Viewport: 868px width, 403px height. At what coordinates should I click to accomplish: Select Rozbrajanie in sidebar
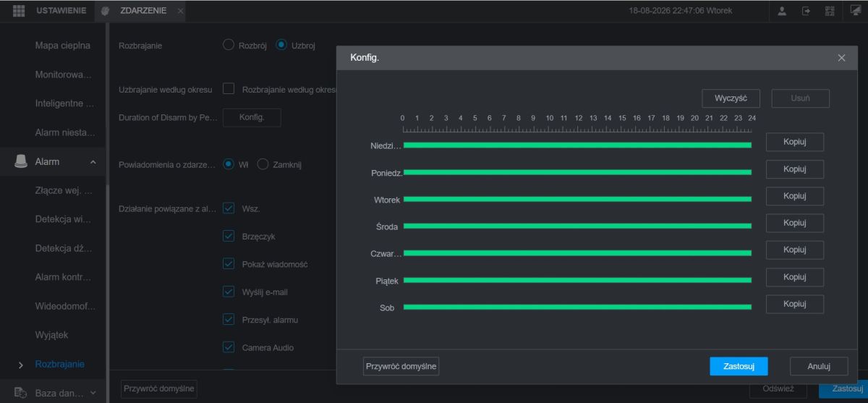[59, 365]
